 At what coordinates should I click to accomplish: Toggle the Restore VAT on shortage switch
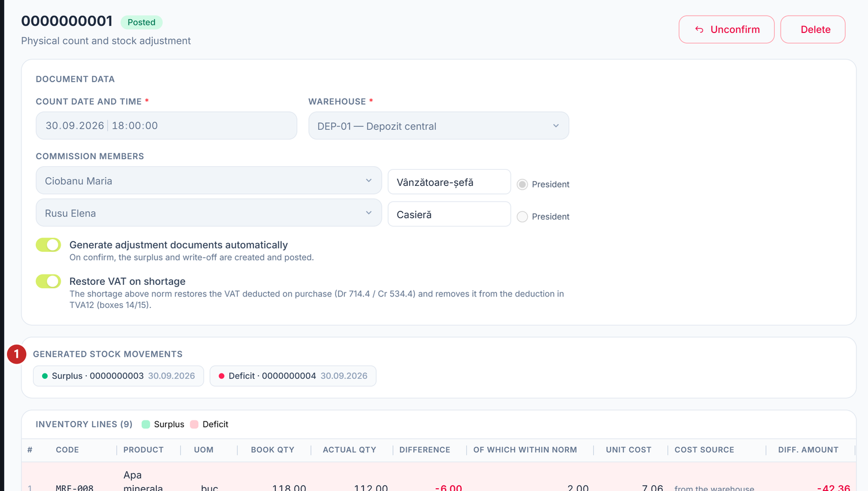tap(49, 281)
